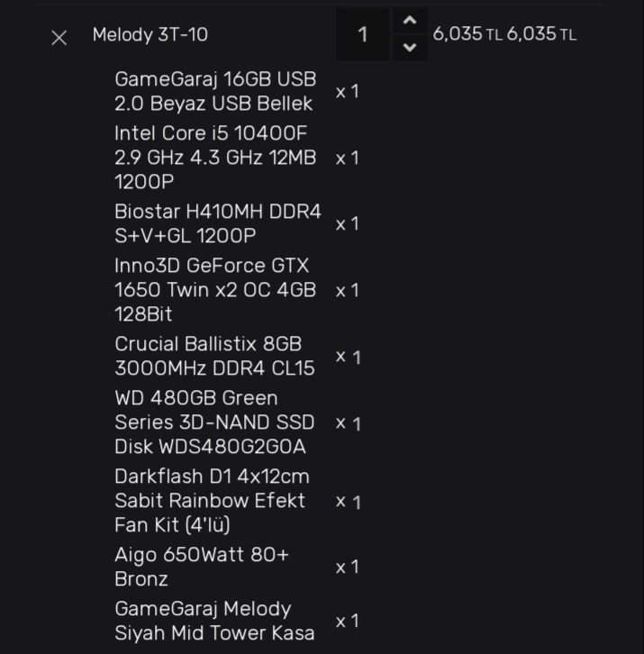Click GameGaraj Melody Mid Tower Kasa entry

click(x=214, y=621)
